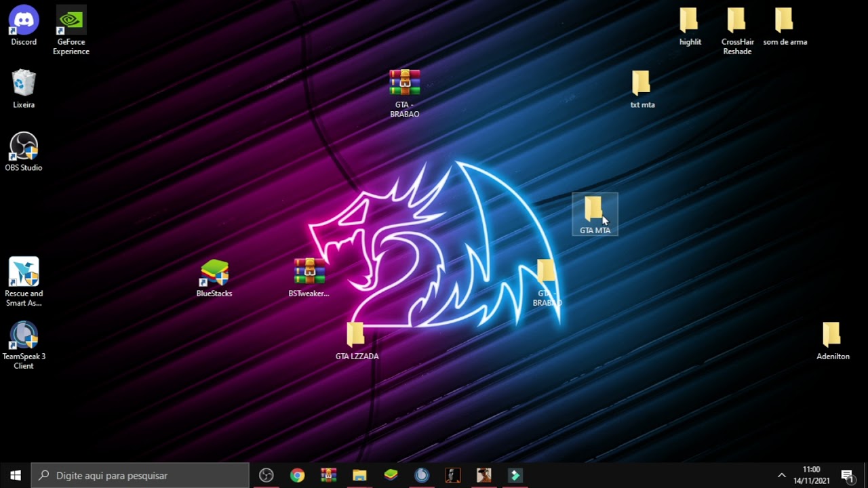Select the Rescue and Smart As... shortcut

point(24,282)
